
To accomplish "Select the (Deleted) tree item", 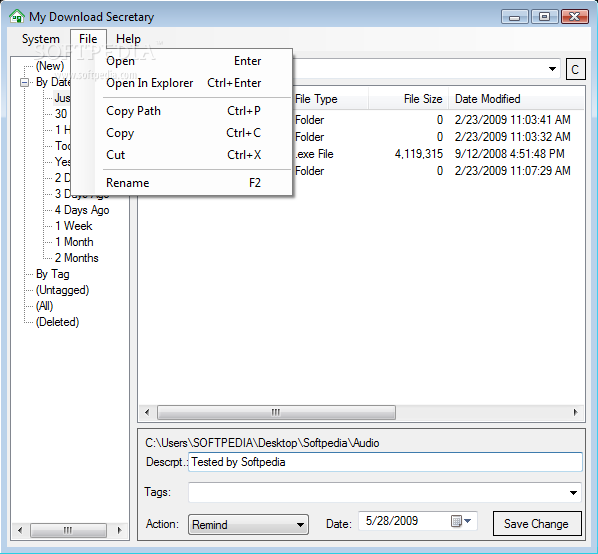I will pos(58,322).
